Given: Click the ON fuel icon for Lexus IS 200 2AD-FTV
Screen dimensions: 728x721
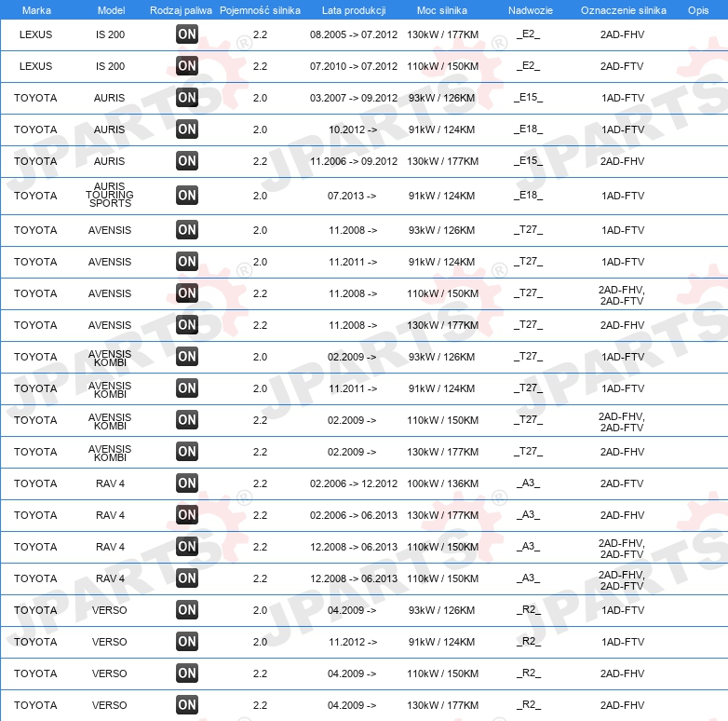Looking at the screenshot, I should coord(187,65).
